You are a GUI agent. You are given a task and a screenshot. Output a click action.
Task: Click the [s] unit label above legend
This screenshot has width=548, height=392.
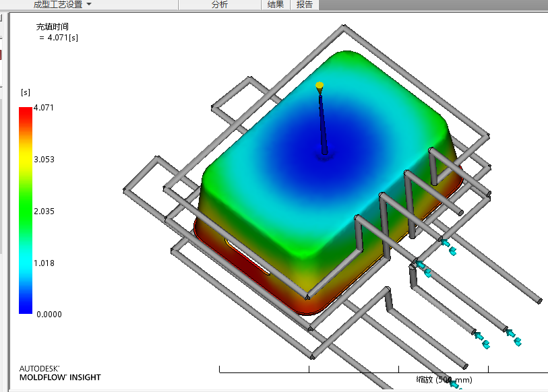[x=26, y=92]
